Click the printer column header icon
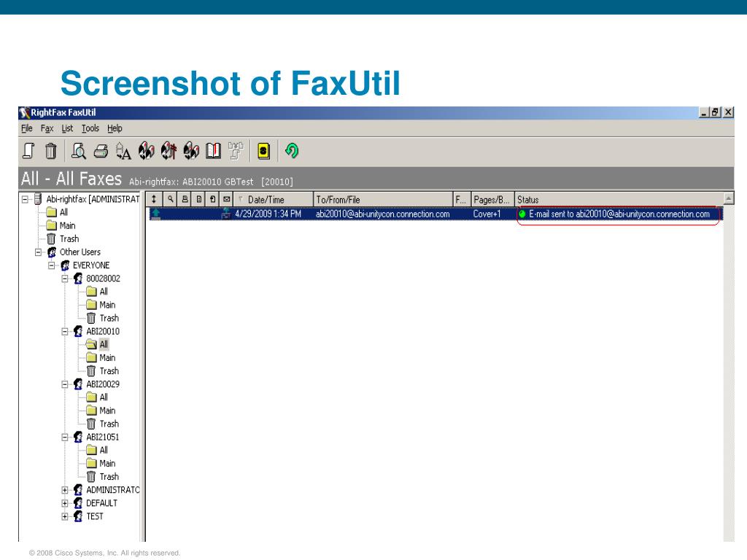Image resolution: width=747 pixels, height=560 pixels. point(185,199)
